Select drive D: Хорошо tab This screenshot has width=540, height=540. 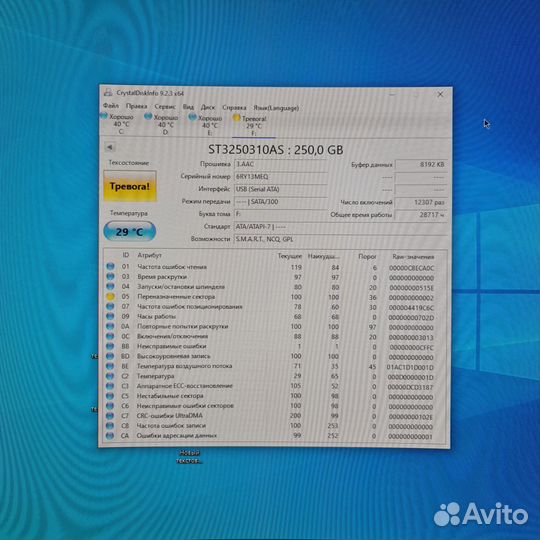(162, 125)
